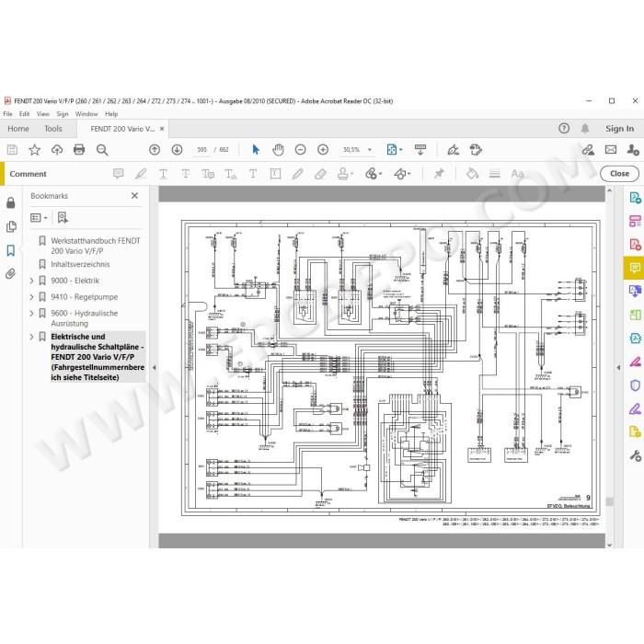The height and width of the screenshot is (644, 644).
Task: Open the find text magnifier
Action: tap(102, 150)
